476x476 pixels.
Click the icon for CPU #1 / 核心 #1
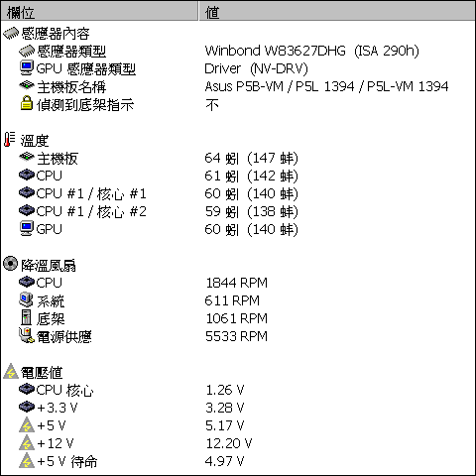(x=27, y=192)
